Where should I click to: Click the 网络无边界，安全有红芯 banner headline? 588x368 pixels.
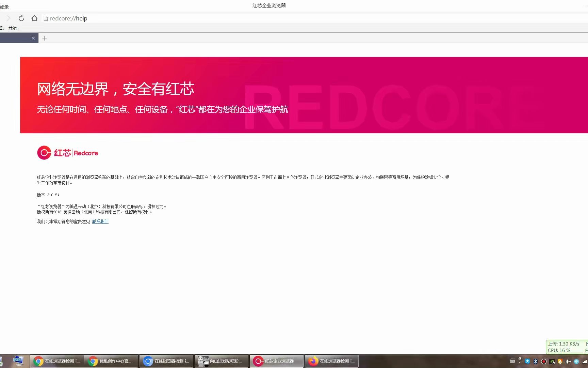(115, 89)
